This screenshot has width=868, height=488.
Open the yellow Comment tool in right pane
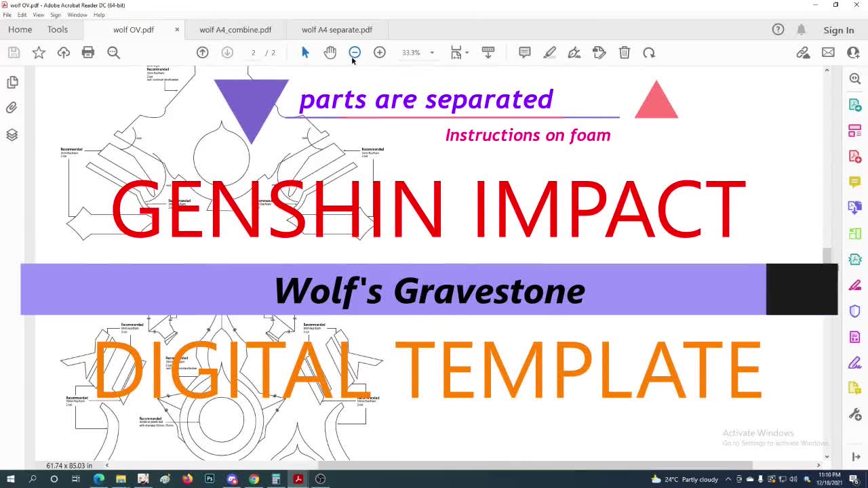[x=855, y=182]
